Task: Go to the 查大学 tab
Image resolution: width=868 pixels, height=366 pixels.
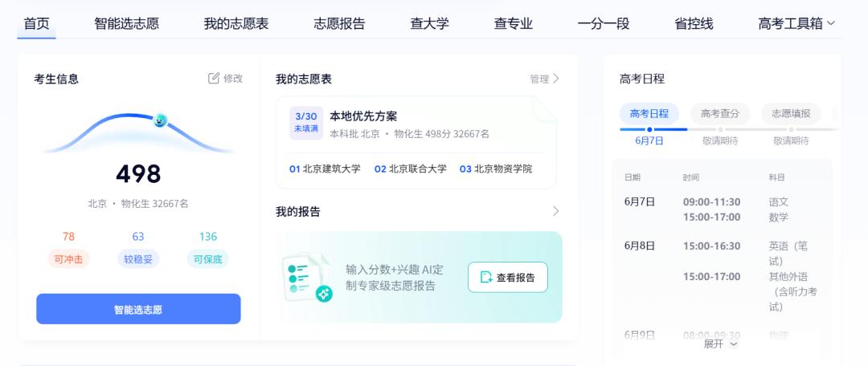Action: [429, 23]
